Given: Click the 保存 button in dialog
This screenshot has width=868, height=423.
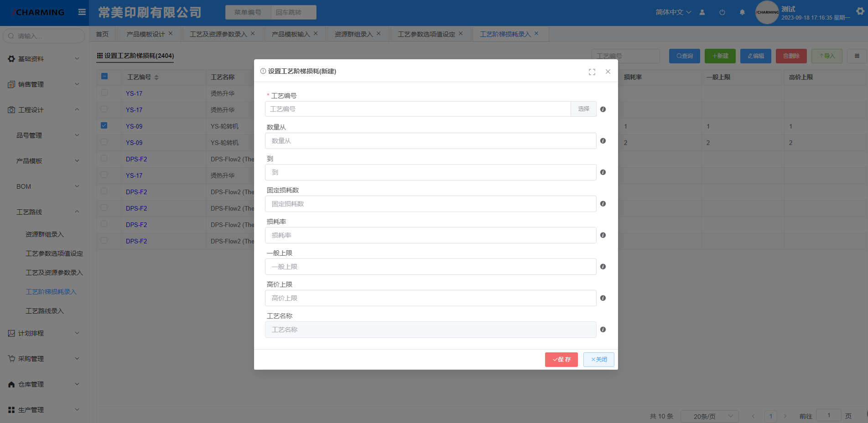Looking at the screenshot, I should (561, 360).
